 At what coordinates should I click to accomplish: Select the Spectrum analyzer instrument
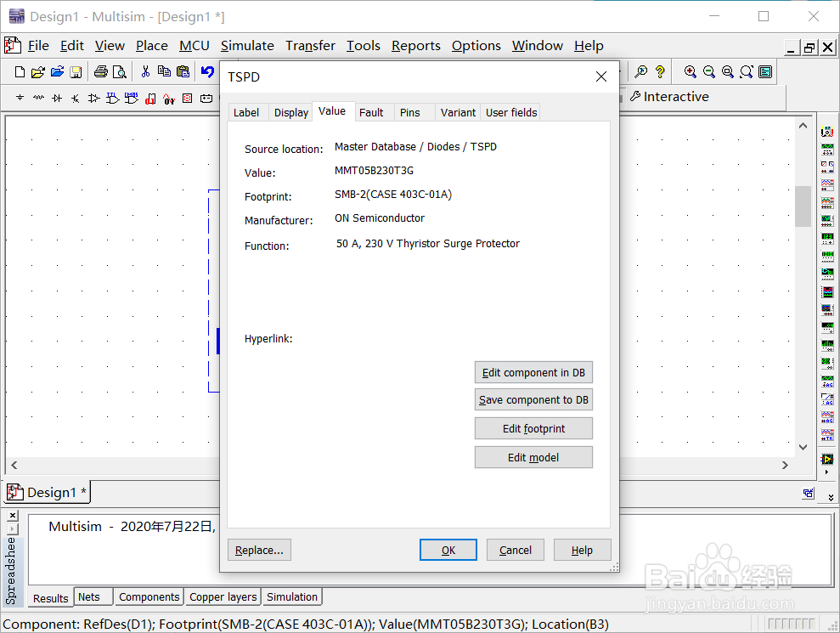[827, 345]
